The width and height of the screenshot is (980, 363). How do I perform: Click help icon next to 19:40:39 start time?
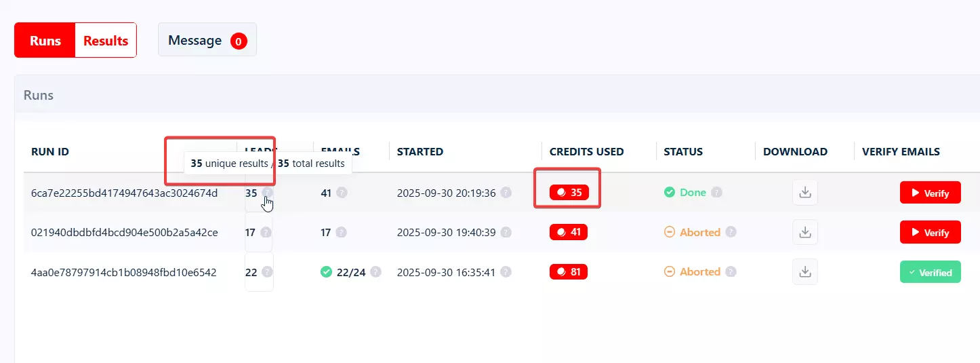click(x=506, y=232)
